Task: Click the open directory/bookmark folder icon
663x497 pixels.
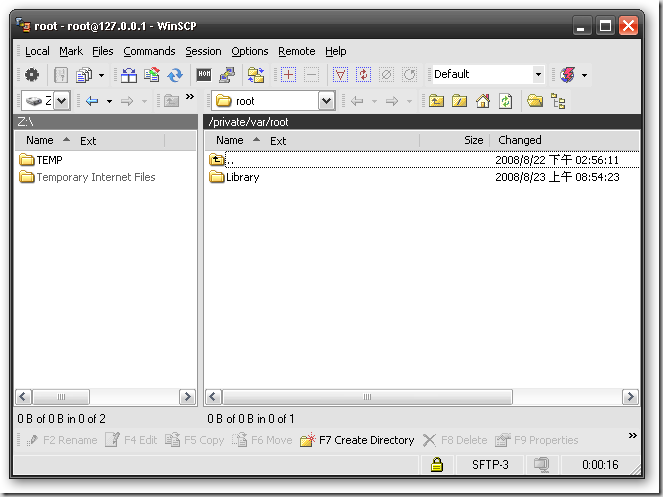Action: tap(535, 101)
